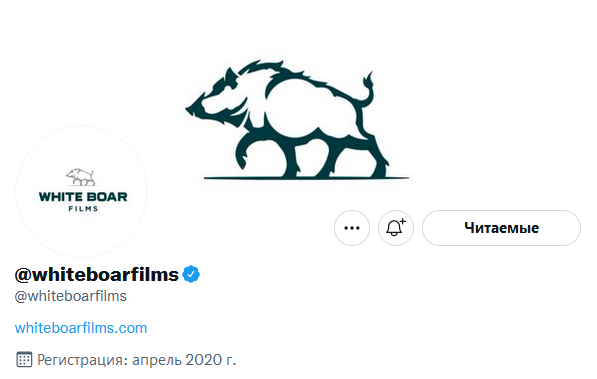597x379 pixels.
Task: Visit the whiteboarfilms.com website link
Action: 81,328
